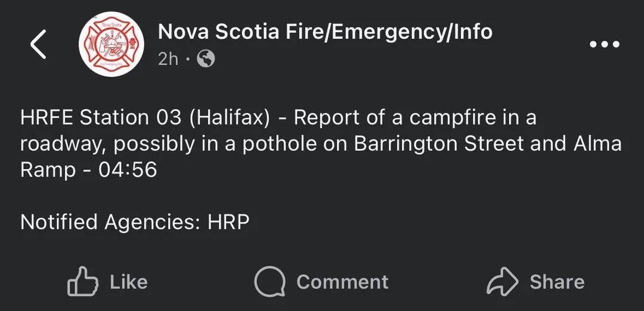Open the Nova Scotia Fire/Emergency/Info page name

click(x=325, y=32)
